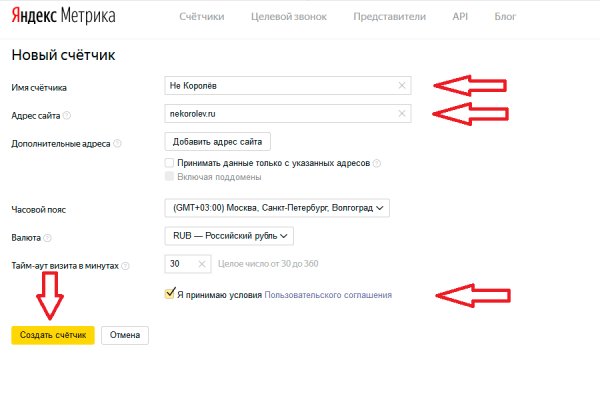
Task: Clear the timeout value with its X icon
Action: point(202,264)
